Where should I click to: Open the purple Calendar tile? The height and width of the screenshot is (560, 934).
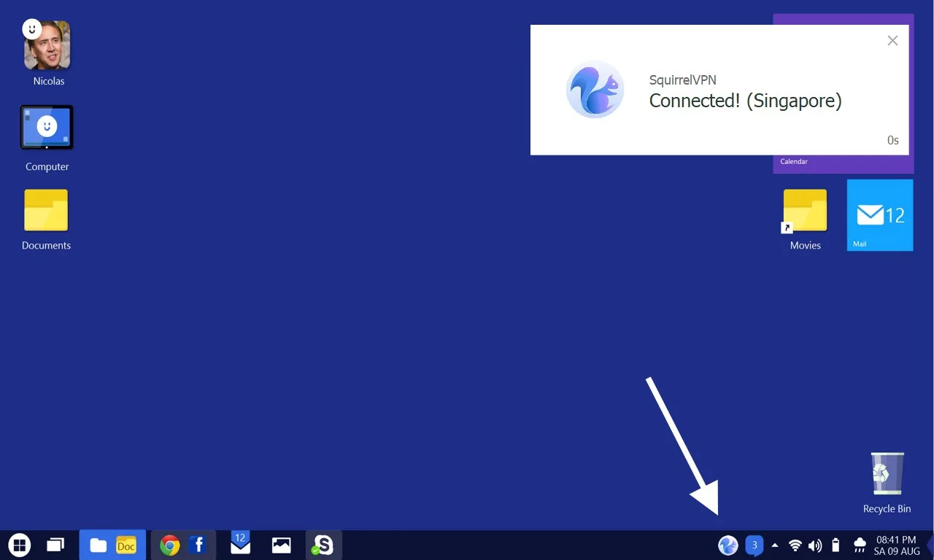tap(844, 164)
